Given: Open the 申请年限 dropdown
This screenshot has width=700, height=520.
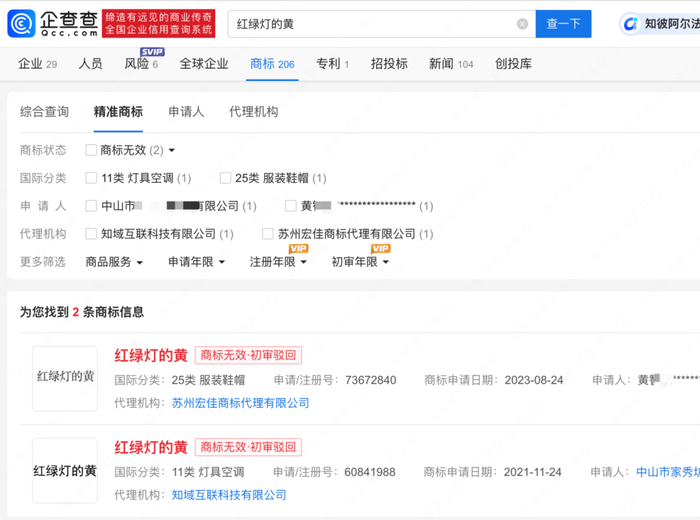Looking at the screenshot, I should 196,262.
